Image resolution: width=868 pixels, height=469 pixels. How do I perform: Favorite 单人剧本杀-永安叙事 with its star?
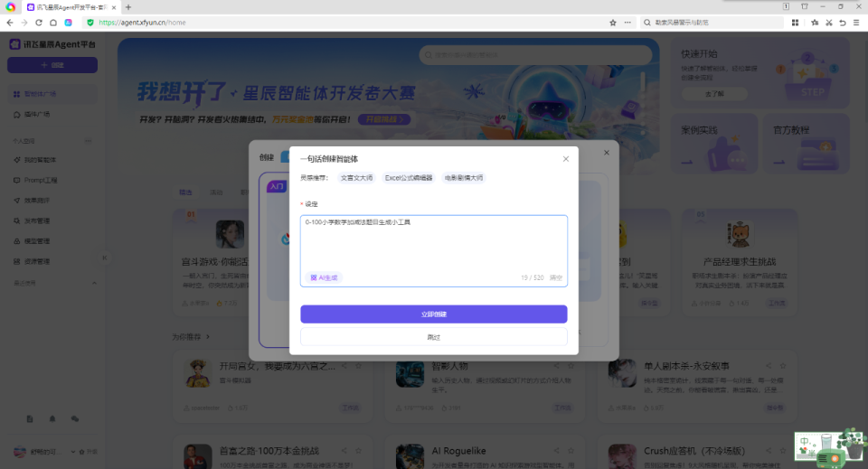point(783,366)
